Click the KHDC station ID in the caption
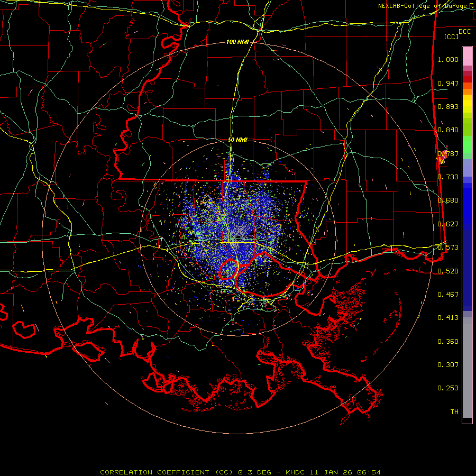This screenshot has height=476, width=476. tap(296, 472)
